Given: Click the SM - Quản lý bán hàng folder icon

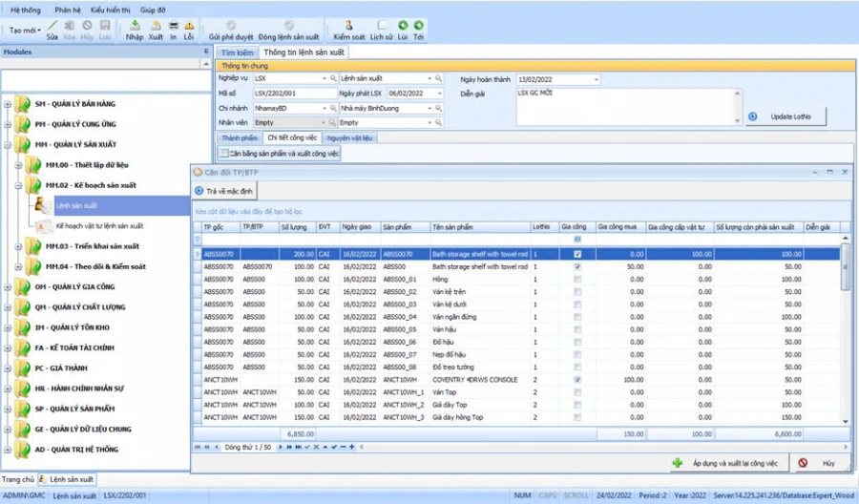Looking at the screenshot, I should click(23, 103).
